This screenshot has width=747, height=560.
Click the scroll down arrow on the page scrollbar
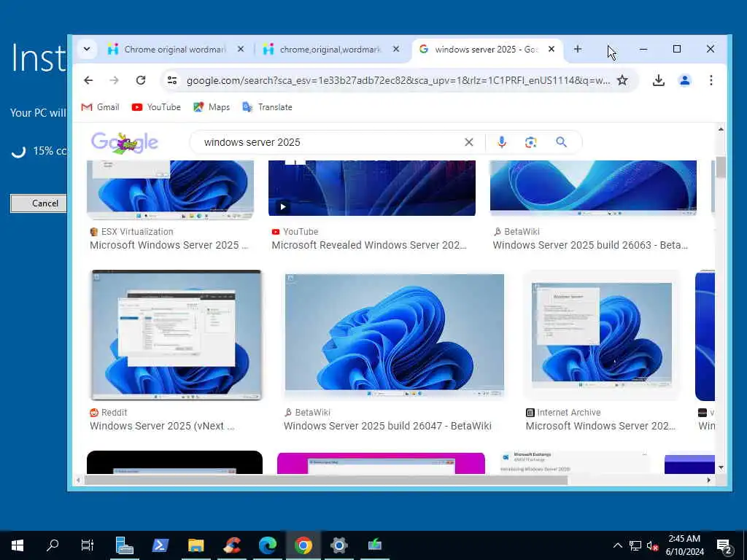click(x=721, y=467)
